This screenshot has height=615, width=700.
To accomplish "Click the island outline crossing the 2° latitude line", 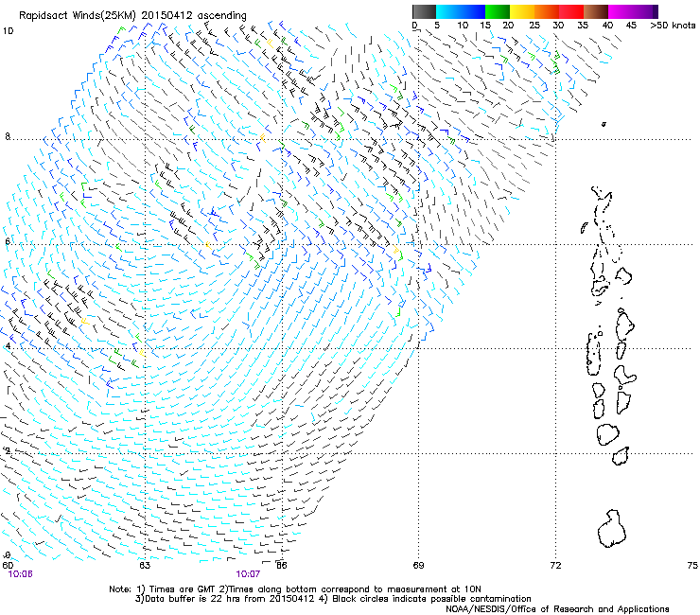I will click(621, 455).
